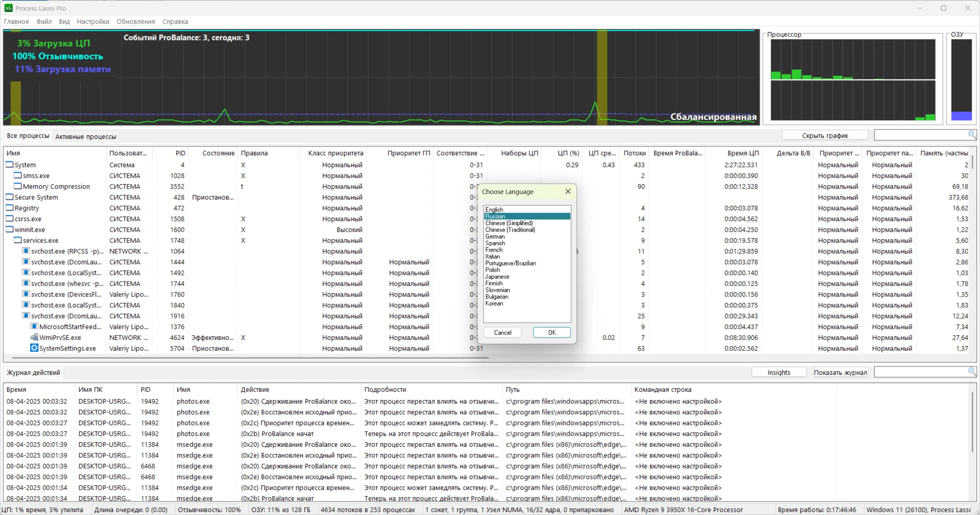Close the Choose Language dialog

[567, 192]
